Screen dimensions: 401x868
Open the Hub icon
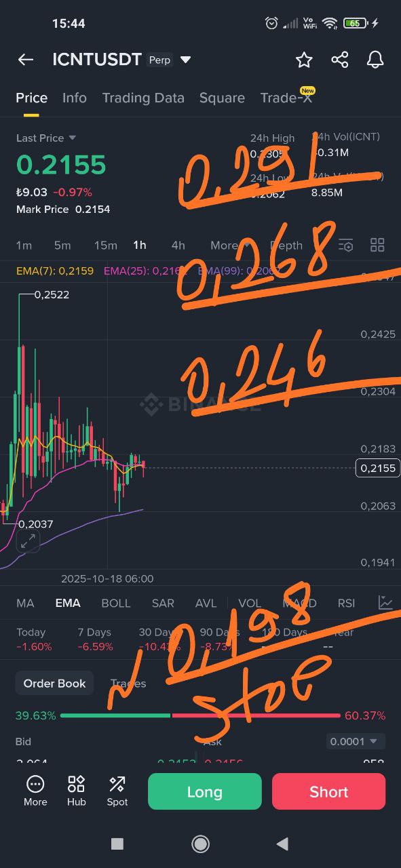[77, 791]
